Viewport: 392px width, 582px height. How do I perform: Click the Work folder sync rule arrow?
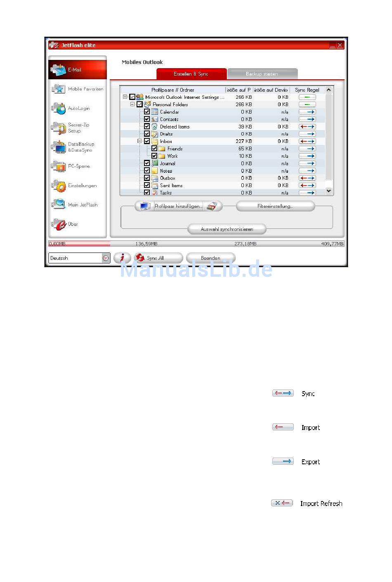pos(307,156)
